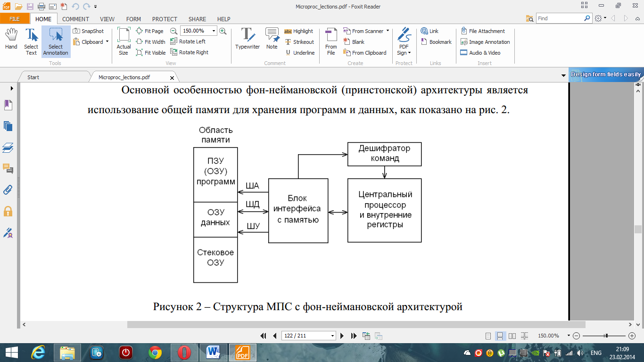The height and width of the screenshot is (362, 644).
Task: Insert Audio & Video
Action: (480, 53)
